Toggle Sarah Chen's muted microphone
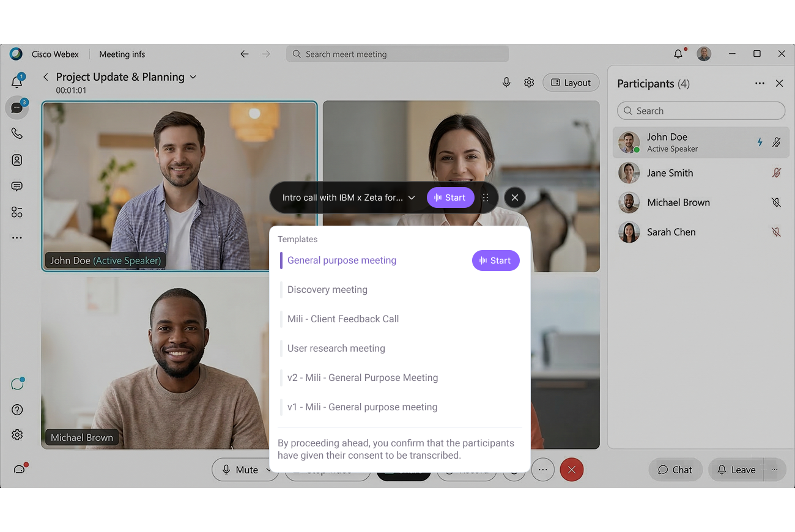 777,232
